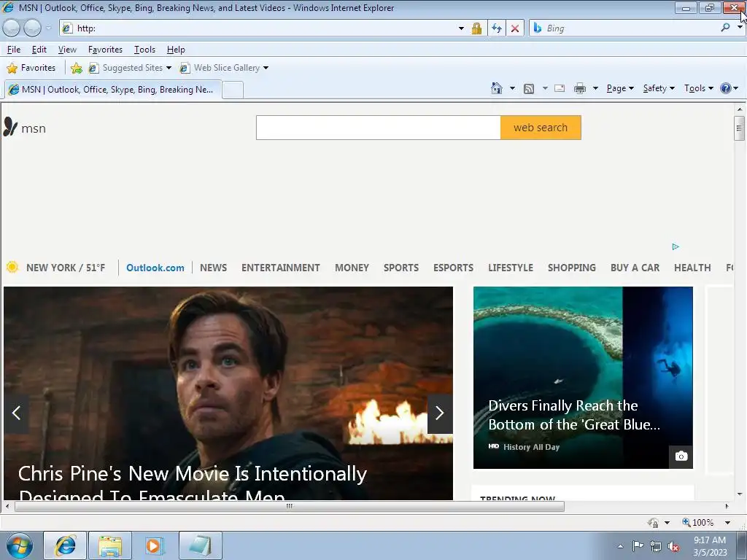Click the Internet Explorer taskbar icon
Viewport: 747px width, 560px height.
(65, 545)
